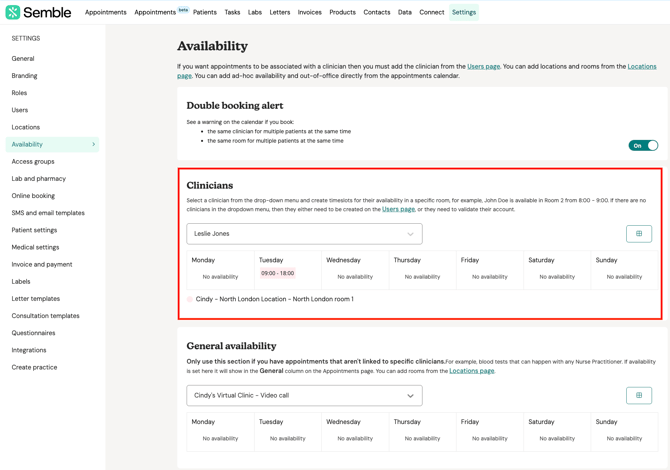Click the chevron arrow beside Availability
The height and width of the screenshot is (470, 670).
pyautogui.click(x=94, y=144)
